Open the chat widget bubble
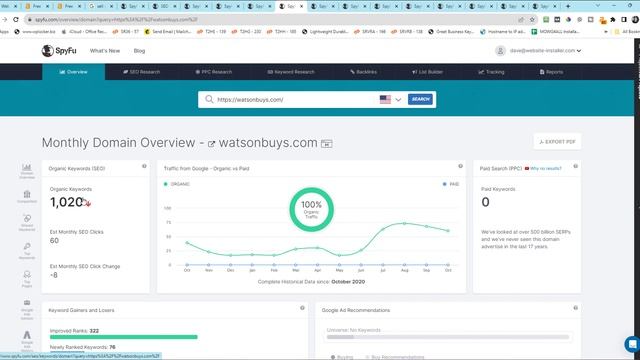Viewport: 640px width, 360px height. [633, 344]
